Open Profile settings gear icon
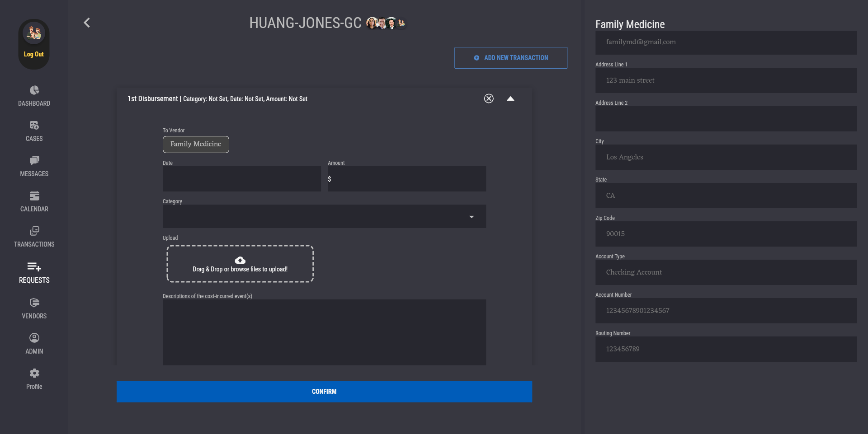 34,373
